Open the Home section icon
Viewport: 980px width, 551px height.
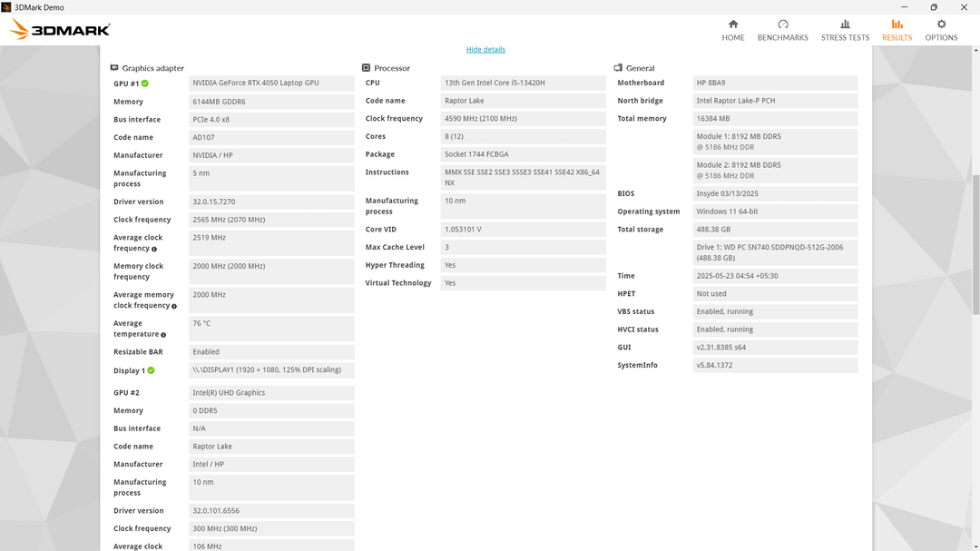coord(733,25)
